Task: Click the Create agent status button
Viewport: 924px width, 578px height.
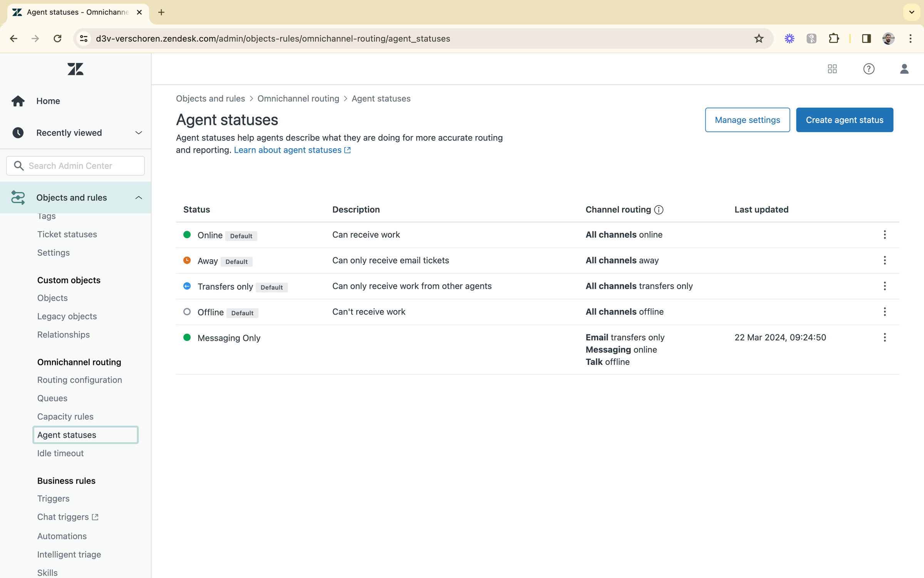Action: coord(844,120)
